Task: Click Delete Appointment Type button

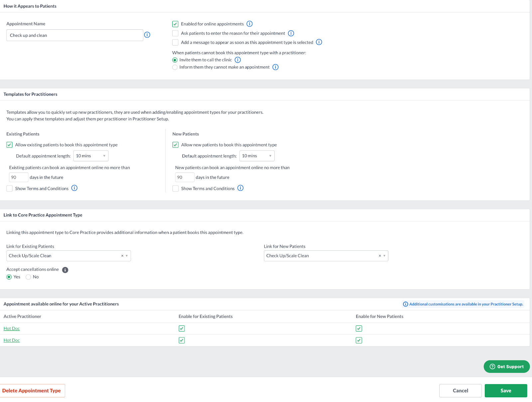Action: (x=32, y=391)
